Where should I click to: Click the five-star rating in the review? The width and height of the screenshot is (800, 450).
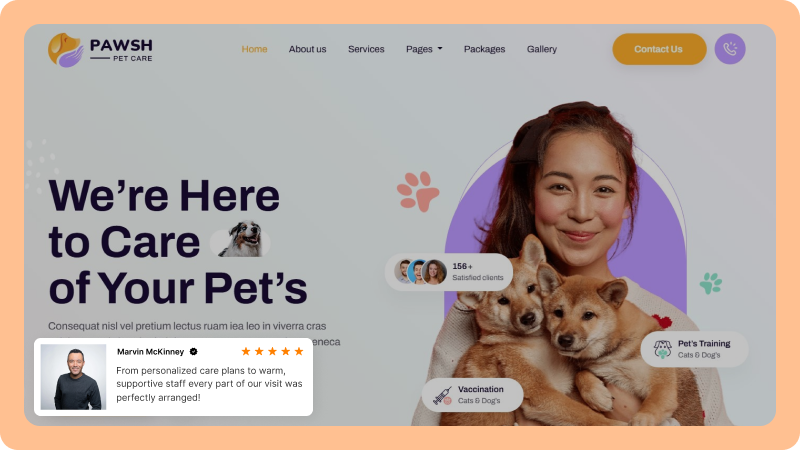[x=272, y=351]
